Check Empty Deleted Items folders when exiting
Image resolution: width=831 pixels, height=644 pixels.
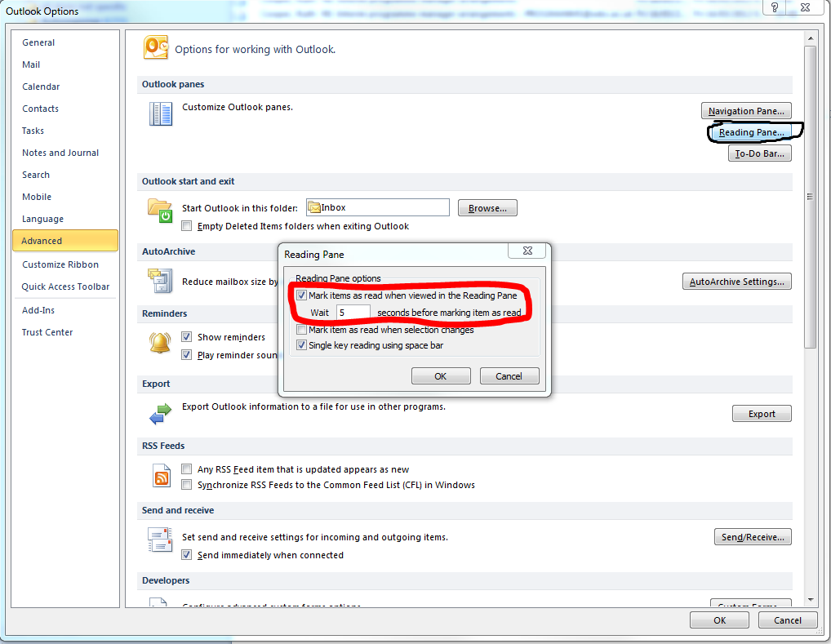(x=188, y=226)
